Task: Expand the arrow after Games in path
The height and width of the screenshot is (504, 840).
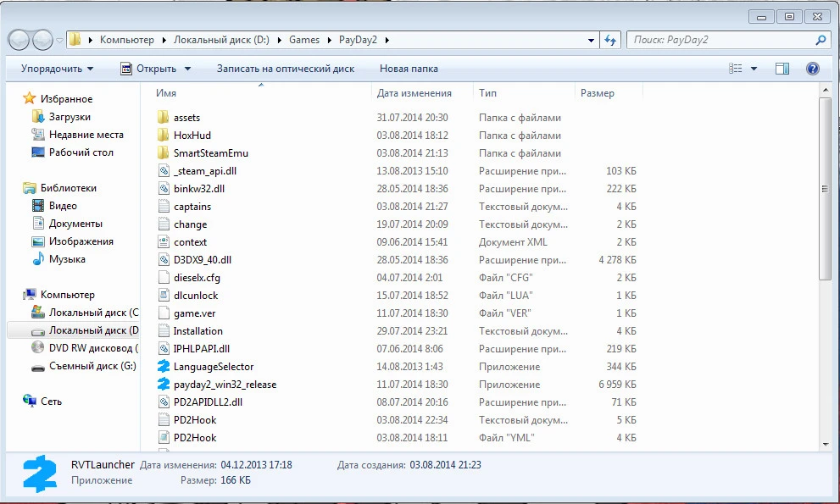Action: [329, 40]
